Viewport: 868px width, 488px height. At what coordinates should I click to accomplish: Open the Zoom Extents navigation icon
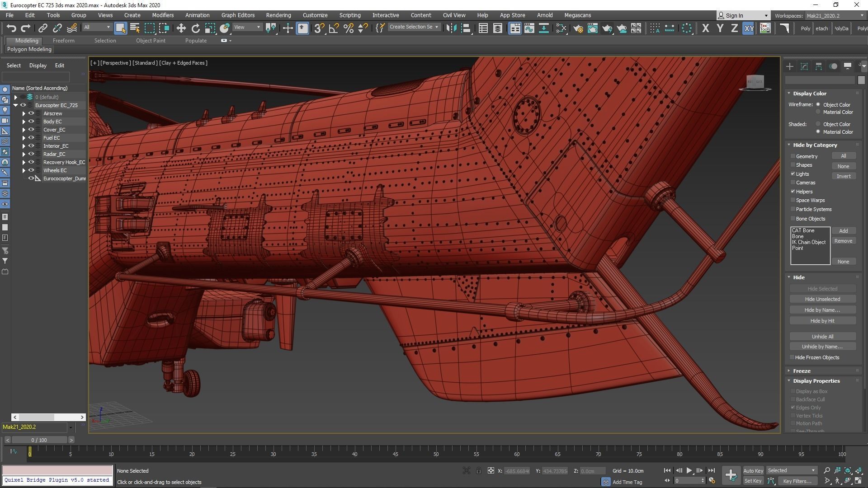[848, 470]
